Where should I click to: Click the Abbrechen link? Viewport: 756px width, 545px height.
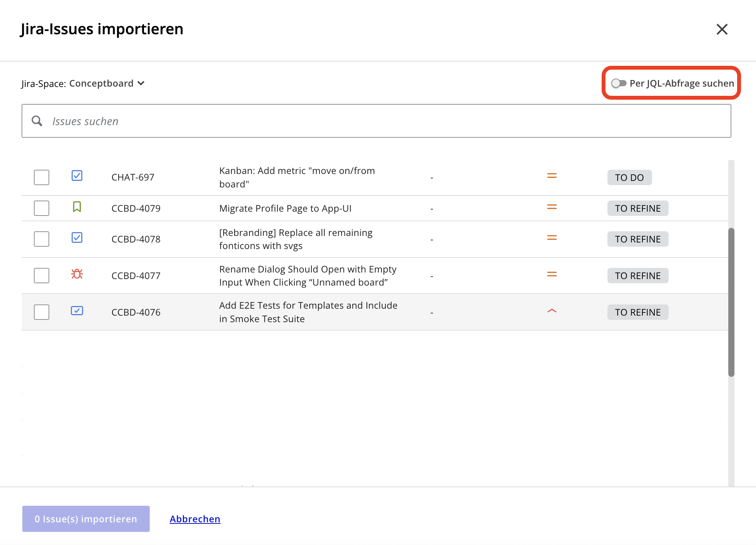pos(195,519)
